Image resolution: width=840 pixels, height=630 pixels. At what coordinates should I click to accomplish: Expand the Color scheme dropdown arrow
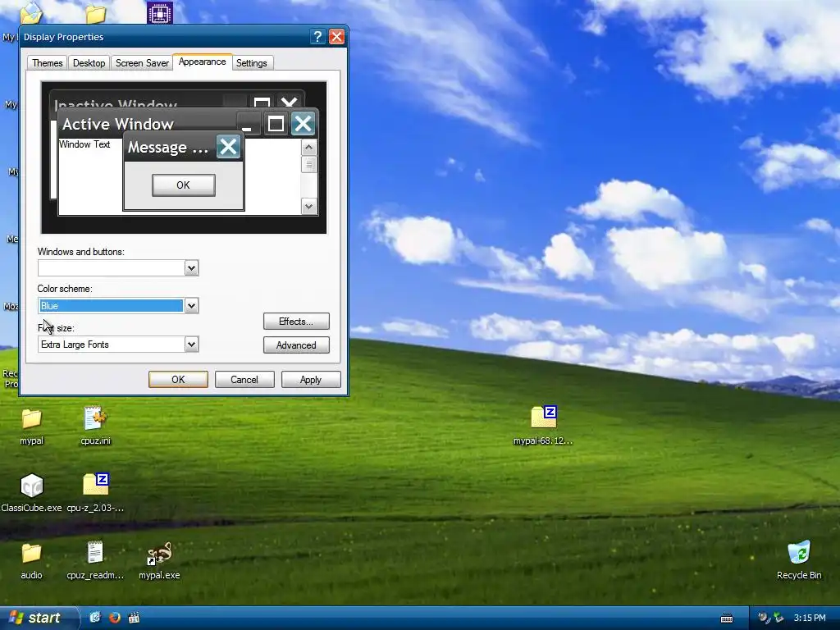tap(191, 306)
